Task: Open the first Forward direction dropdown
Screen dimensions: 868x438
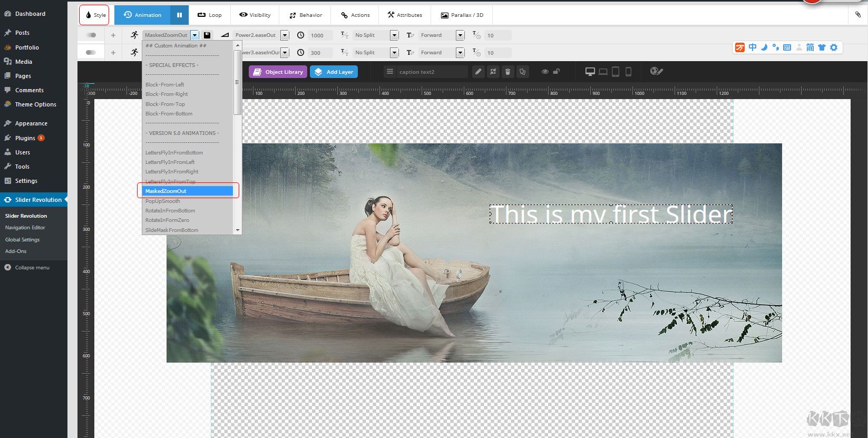Action: [460, 35]
